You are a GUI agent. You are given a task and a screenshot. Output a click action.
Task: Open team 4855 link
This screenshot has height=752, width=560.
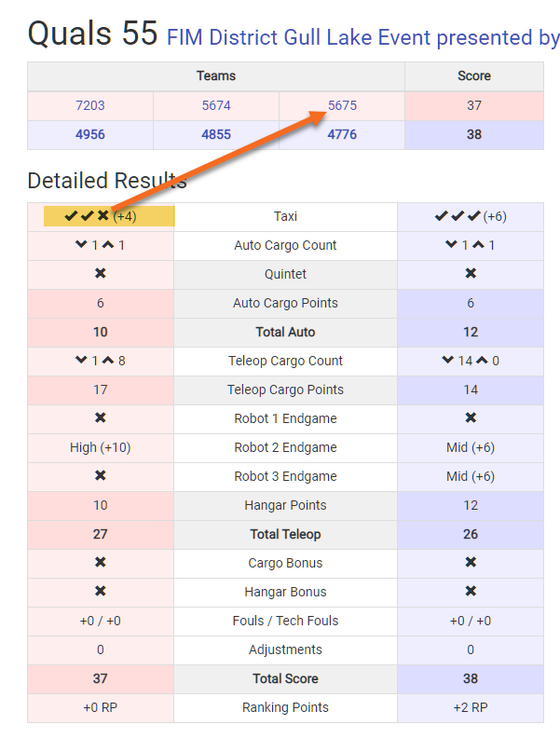(x=216, y=134)
